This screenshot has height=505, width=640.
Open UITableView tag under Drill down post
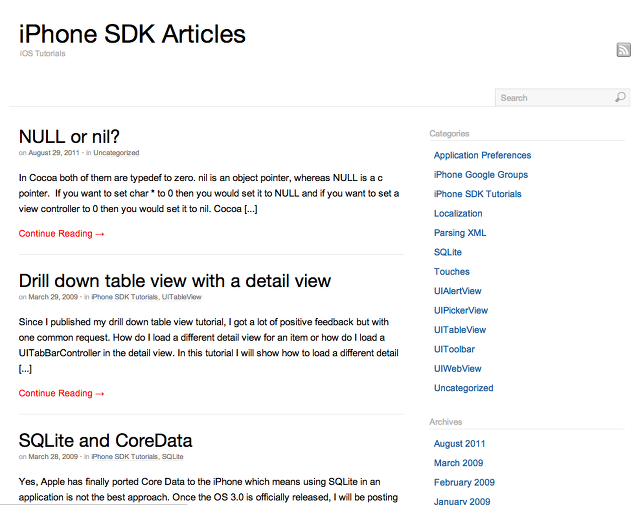click(182, 297)
